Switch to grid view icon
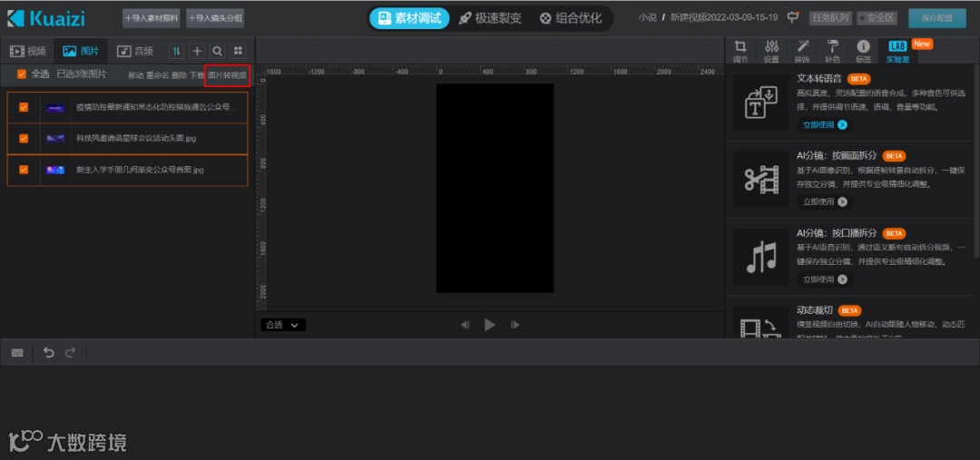Viewport: 980px width, 460px height. click(238, 51)
